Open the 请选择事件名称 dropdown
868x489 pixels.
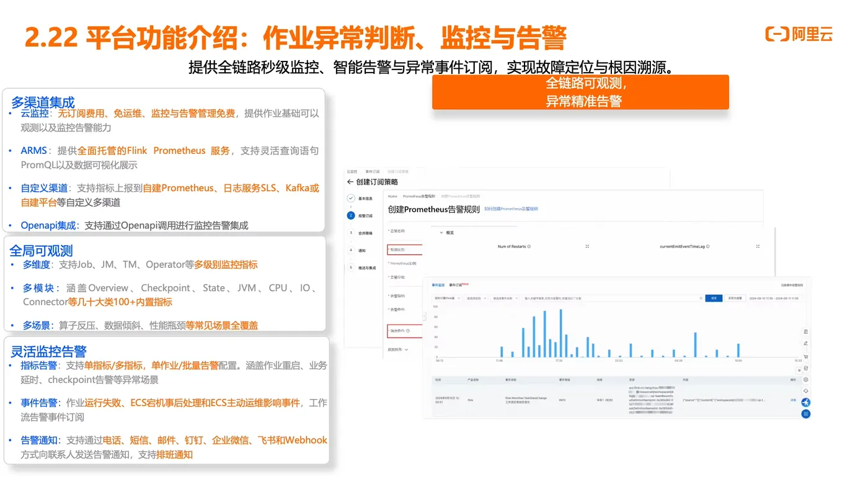505,298
